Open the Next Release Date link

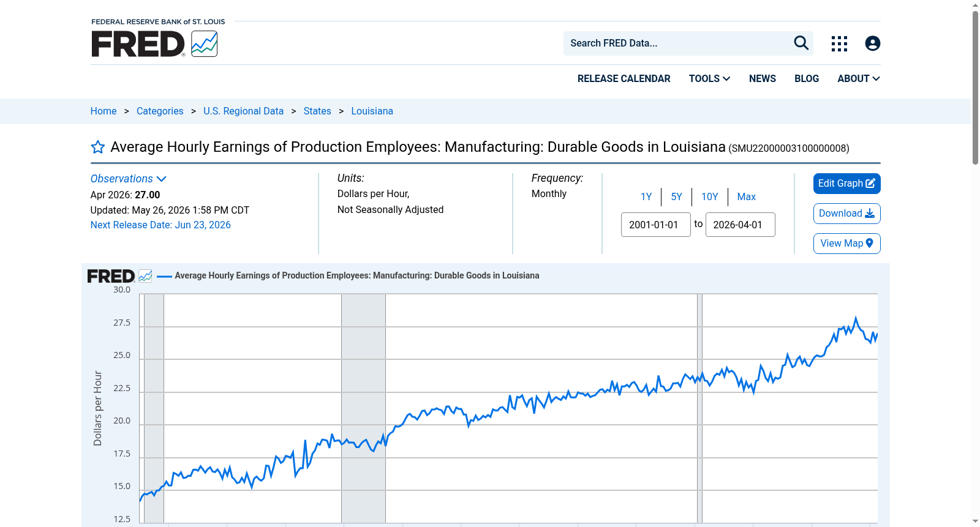tap(160, 225)
